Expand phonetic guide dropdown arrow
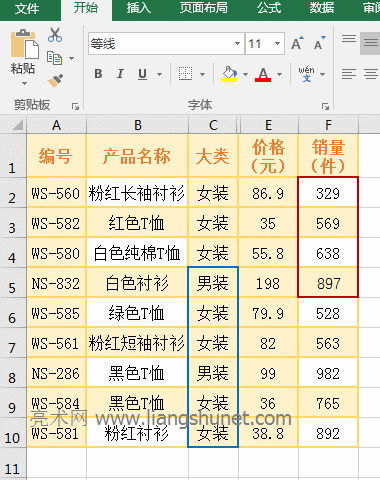Viewport: 380px width, 480px height. click(322, 74)
